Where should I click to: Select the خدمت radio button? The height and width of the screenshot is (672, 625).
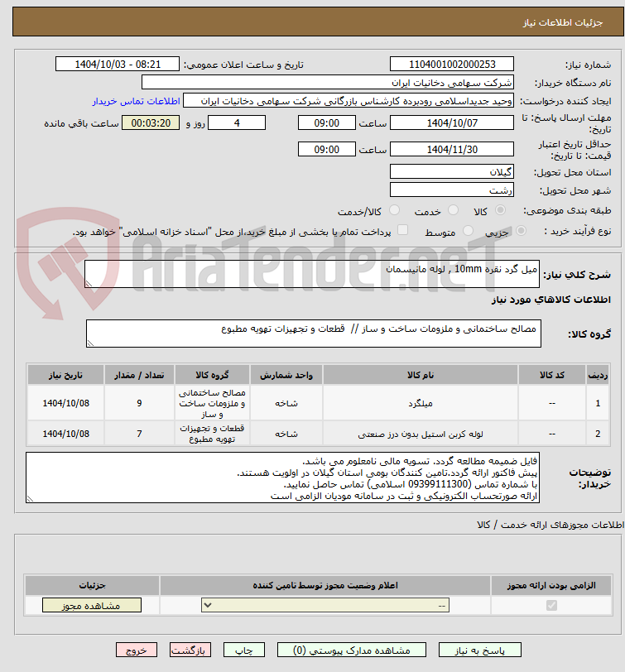(x=453, y=210)
